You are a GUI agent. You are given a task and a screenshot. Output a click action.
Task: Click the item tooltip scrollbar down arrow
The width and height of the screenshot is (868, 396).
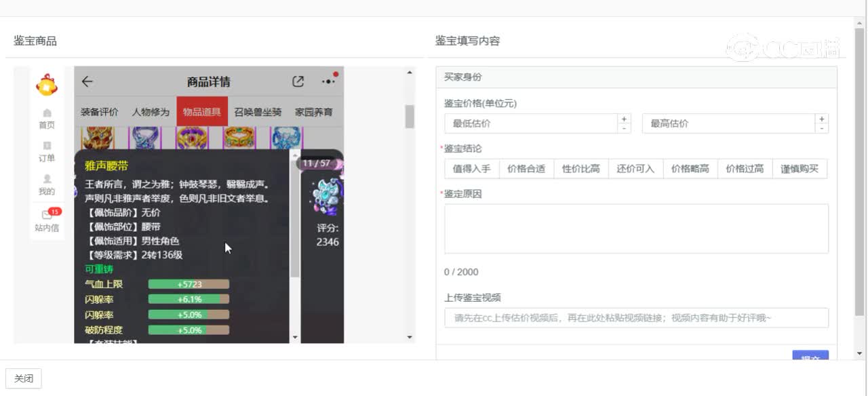294,336
